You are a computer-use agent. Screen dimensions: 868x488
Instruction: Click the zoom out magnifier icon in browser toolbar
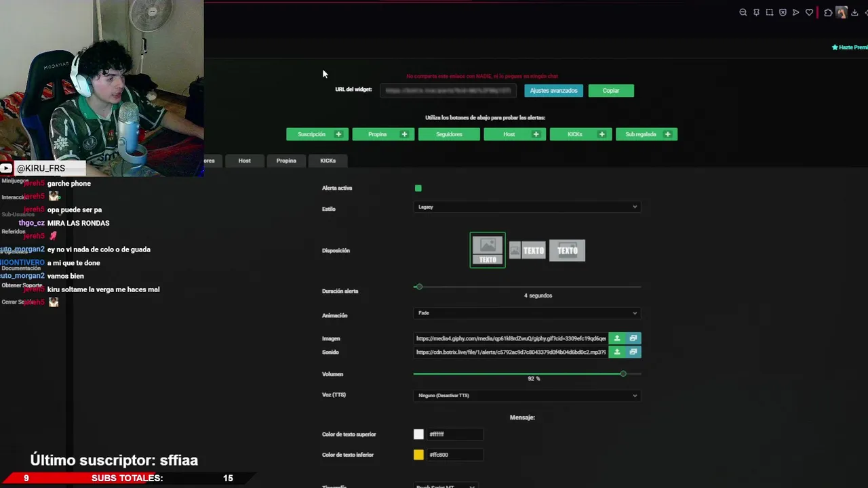743,12
